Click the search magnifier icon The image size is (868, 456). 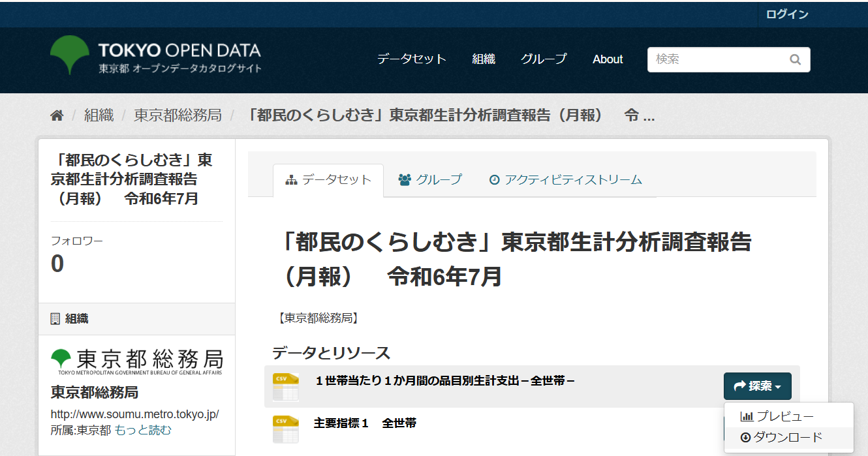[x=795, y=59]
